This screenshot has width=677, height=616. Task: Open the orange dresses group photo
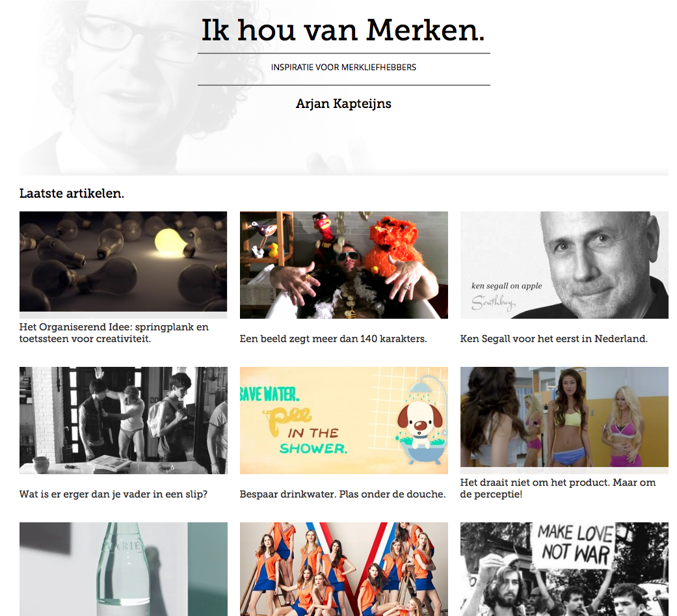[x=343, y=569]
